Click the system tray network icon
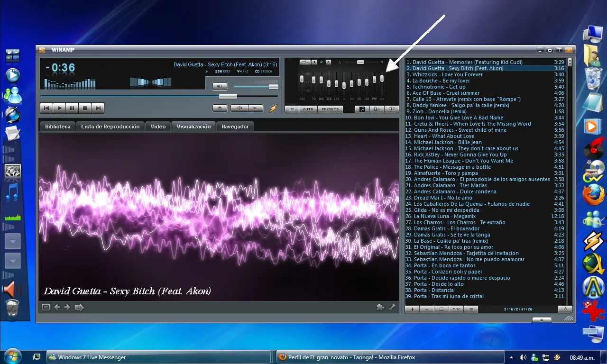Screen dimensions: 607x364 click(x=546, y=357)
